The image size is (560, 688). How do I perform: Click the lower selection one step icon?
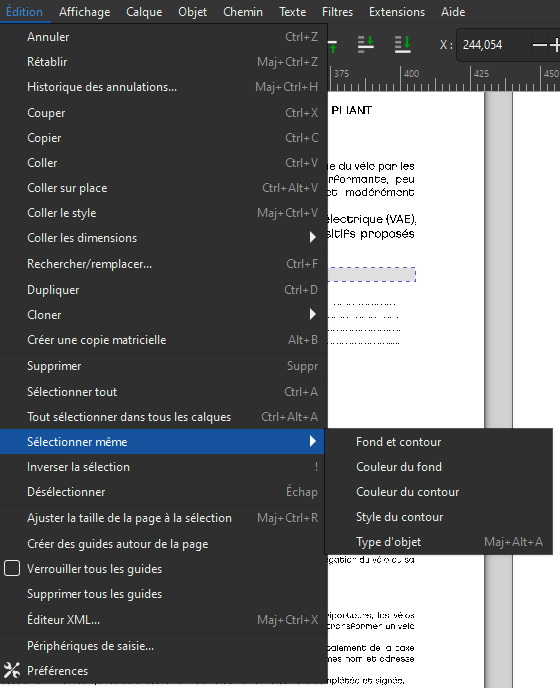tap(366, 44)
